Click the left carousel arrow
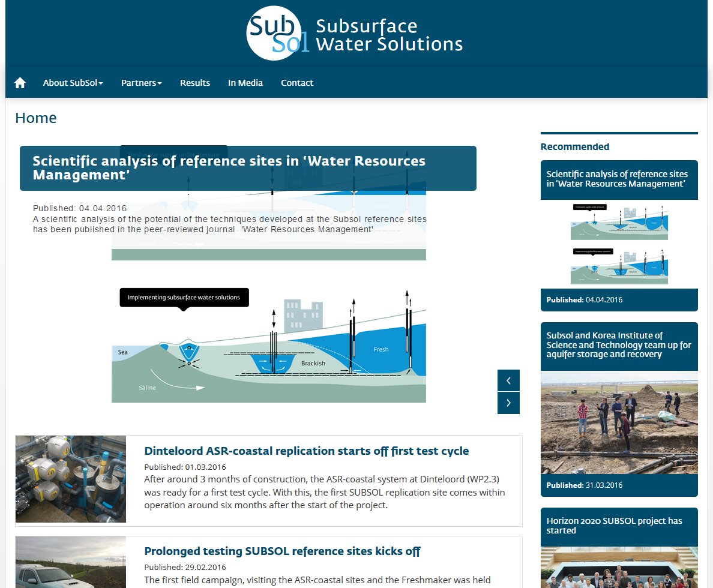Viewport: 713px width, 588px height. [x=508, y=380]
